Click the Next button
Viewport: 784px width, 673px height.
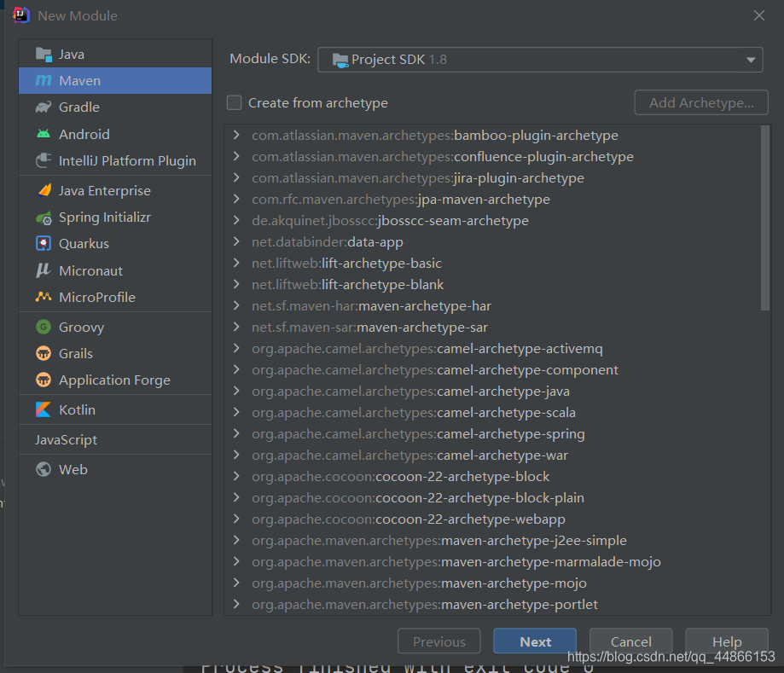(535, 641)
